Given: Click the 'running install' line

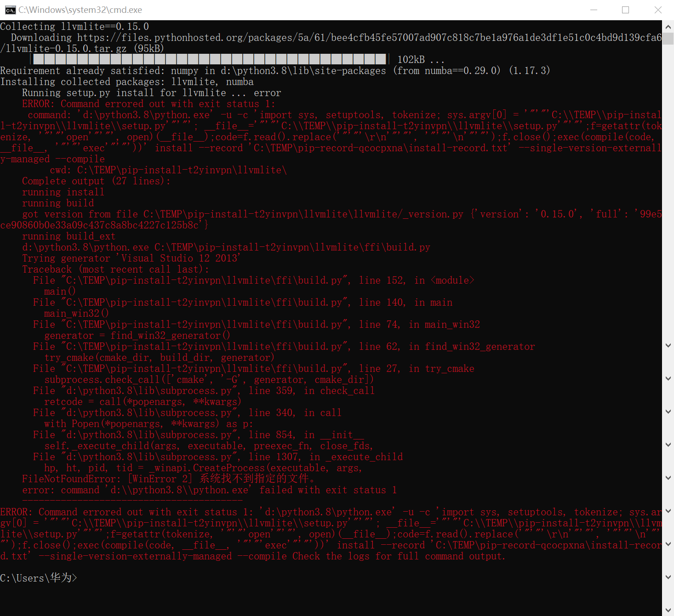Looking at the screenshot, I should point(63,192).
